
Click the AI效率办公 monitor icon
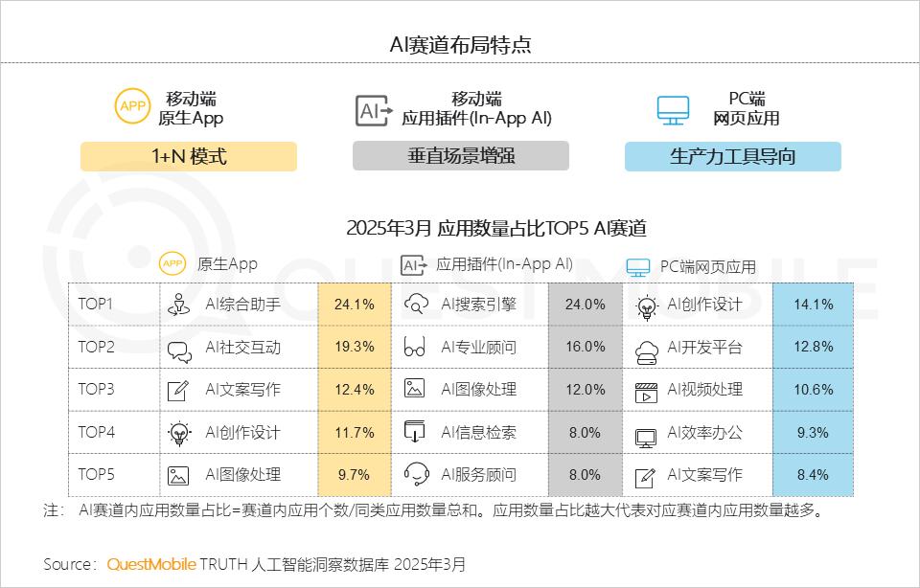pyautogui.click(x=645, y=438)
